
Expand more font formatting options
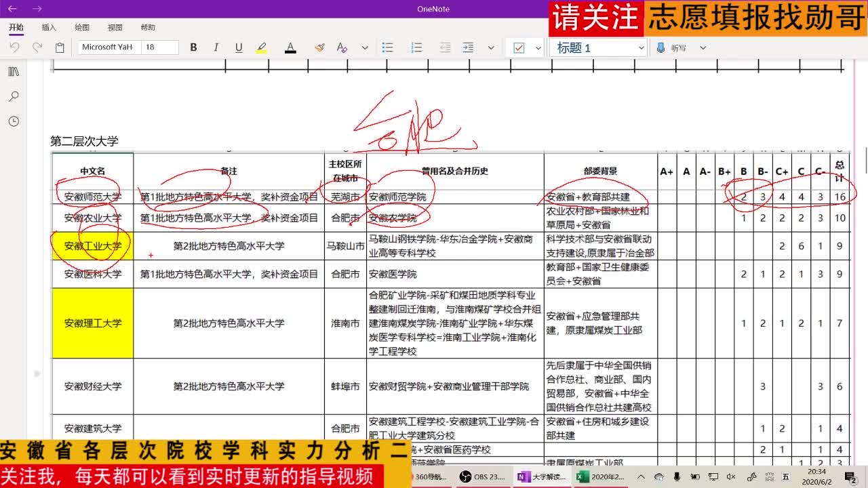click(365, 47)
